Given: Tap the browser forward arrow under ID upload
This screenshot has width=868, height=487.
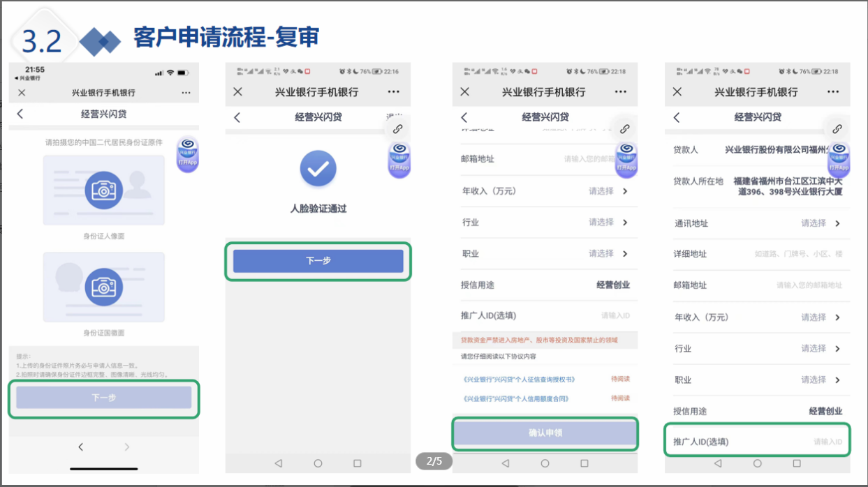Looking at the screenshot, I should pos(126,447).
